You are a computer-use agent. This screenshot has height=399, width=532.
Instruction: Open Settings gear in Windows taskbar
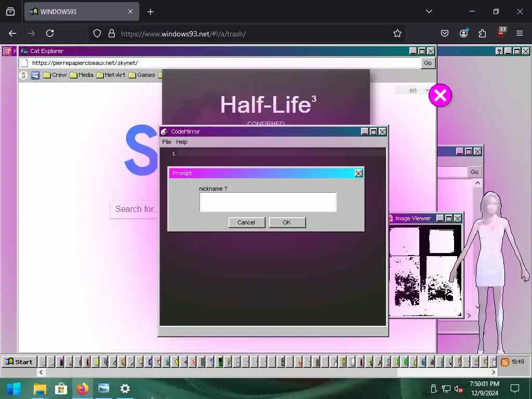point(125,389)
